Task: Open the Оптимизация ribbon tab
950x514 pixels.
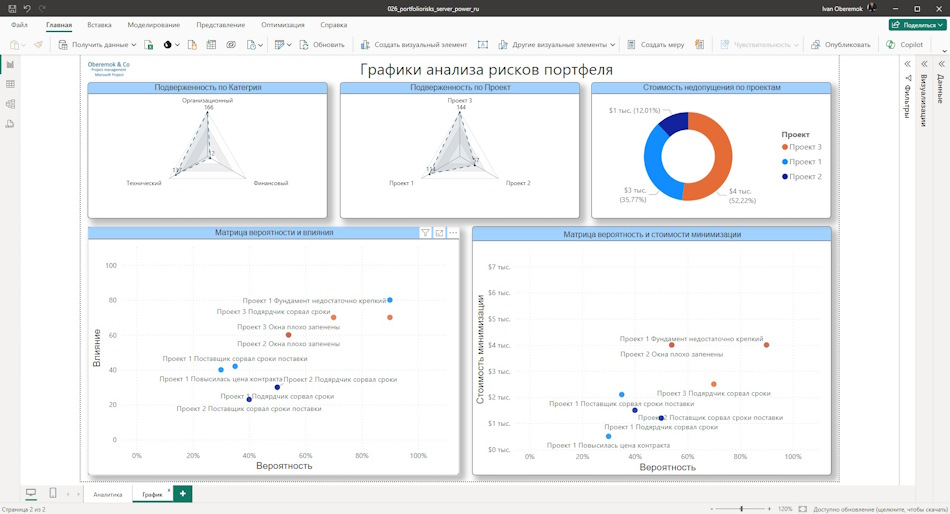Action: pos(283,25)
